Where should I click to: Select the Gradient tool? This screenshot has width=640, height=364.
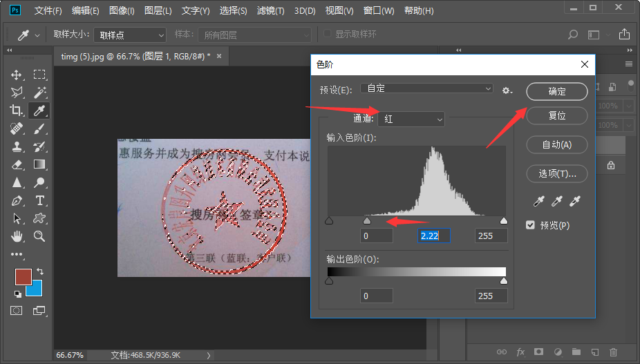coord(39,164)
